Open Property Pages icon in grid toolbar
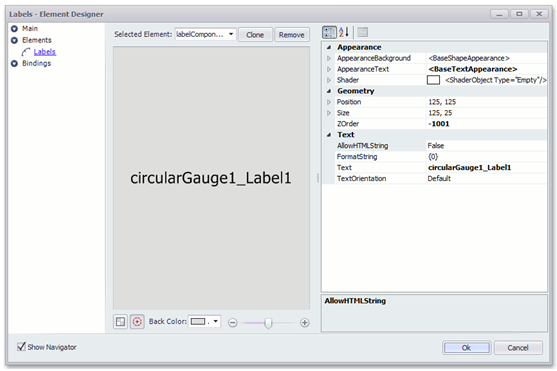557x371 pixels. coord(362,32)
